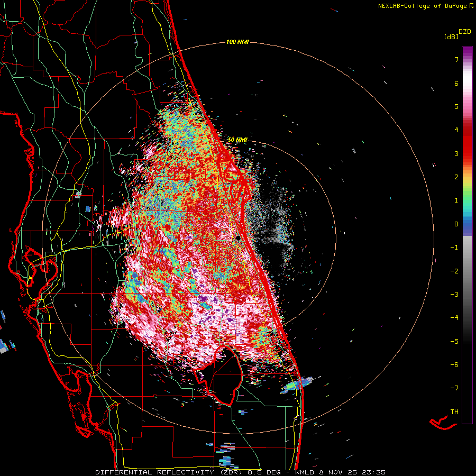Click the -1 value on the color scale
Screen dimensions: 476x476
coord(454,248)
